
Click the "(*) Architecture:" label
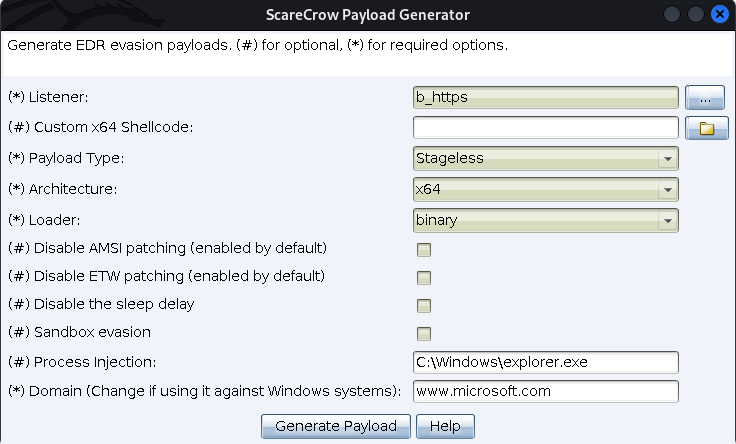pyautogui.click(x=62, y=189)
